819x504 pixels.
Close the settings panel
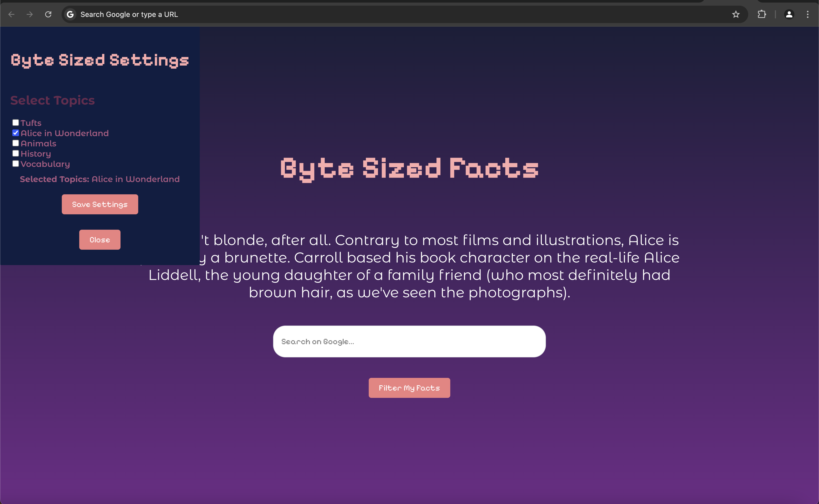coord(100,240)
